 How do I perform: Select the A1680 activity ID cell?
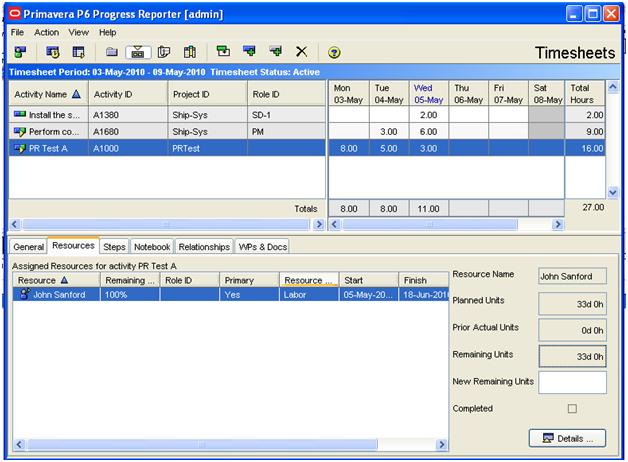coord(128,132)
